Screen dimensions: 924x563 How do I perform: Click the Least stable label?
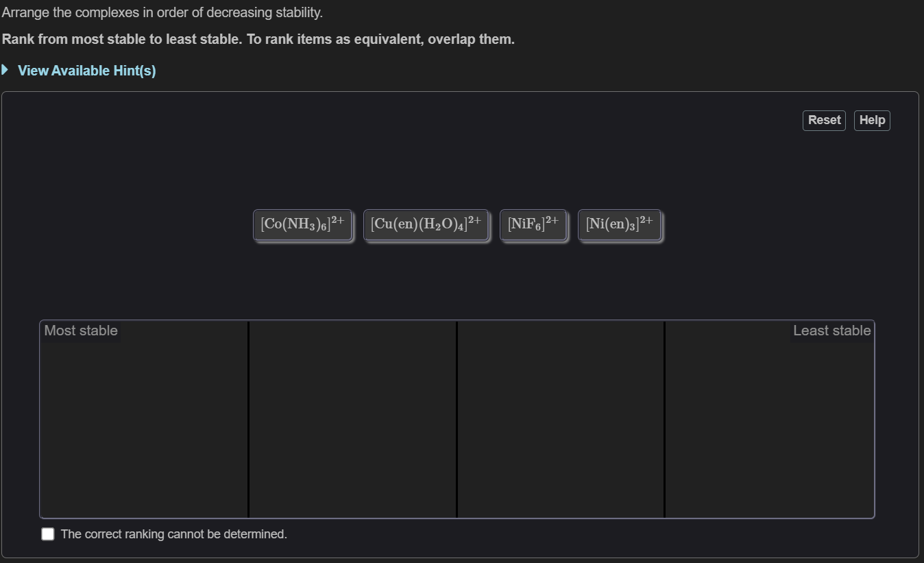tap(831, 330)
